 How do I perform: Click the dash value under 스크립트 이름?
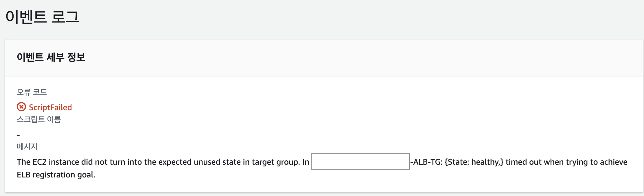[18, 135]
